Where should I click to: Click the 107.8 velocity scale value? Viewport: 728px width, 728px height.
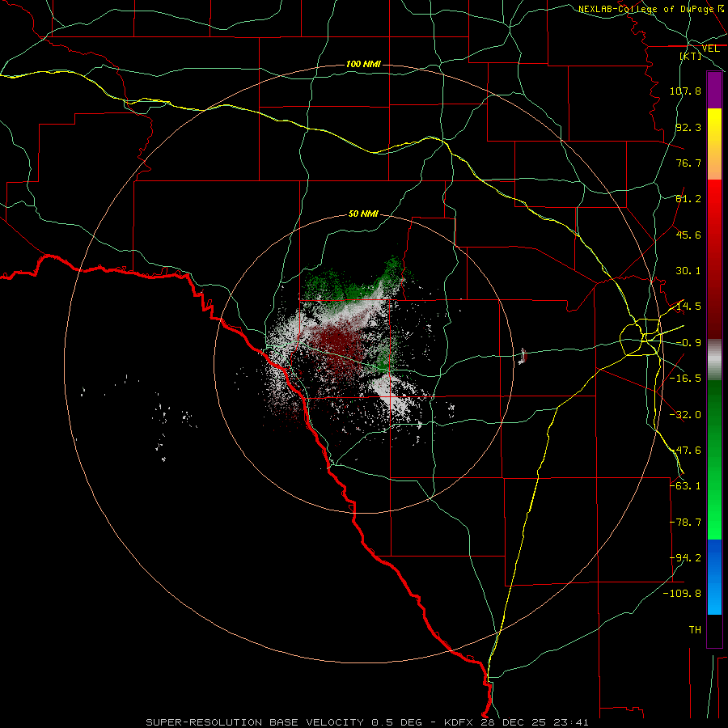point(685,91)
